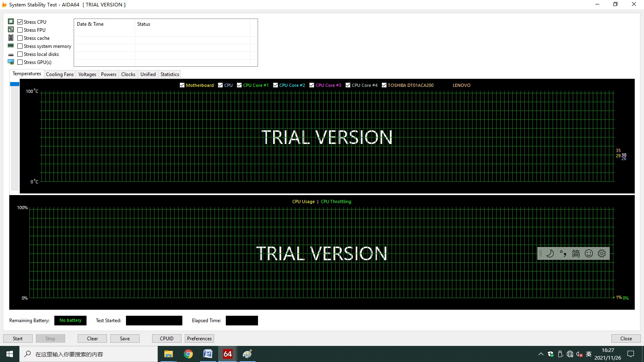
Task: Click the Status column header in log
Action: 192,24
